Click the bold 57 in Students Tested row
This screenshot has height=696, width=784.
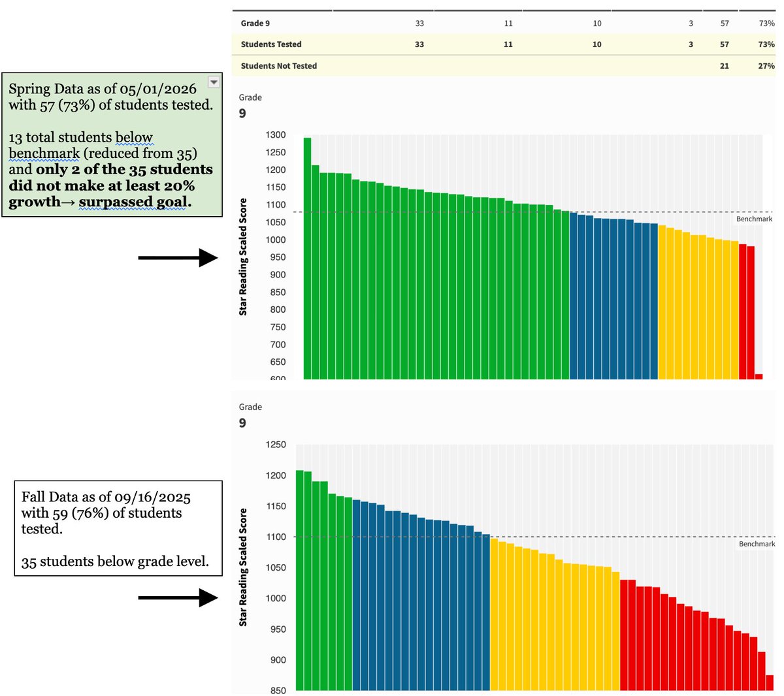click(x=725, y=44)
